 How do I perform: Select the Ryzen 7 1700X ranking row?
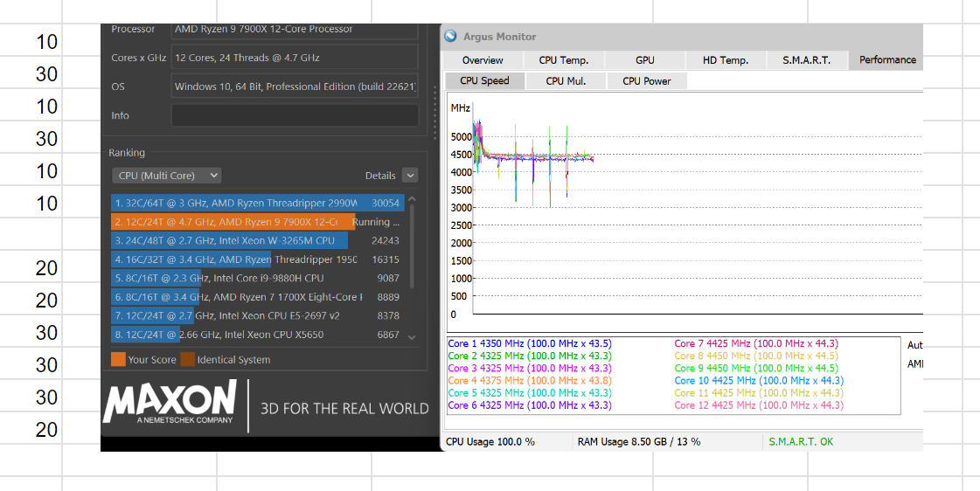pos(258,297)
